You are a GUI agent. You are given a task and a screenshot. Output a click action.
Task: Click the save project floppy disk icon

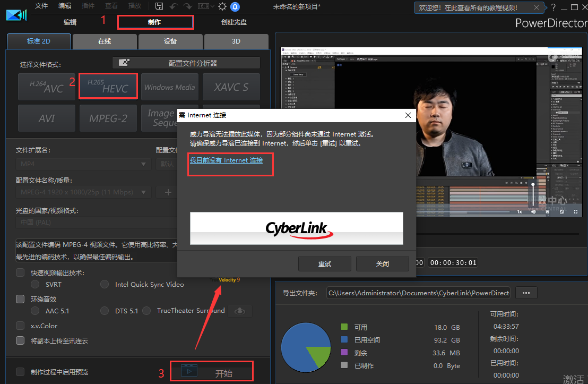tap(159, 6)
